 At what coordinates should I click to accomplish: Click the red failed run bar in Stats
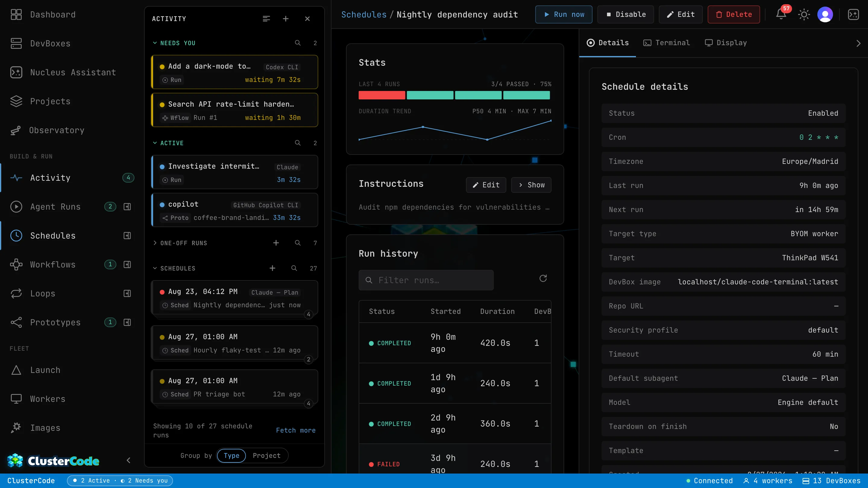tap(382, 95)
